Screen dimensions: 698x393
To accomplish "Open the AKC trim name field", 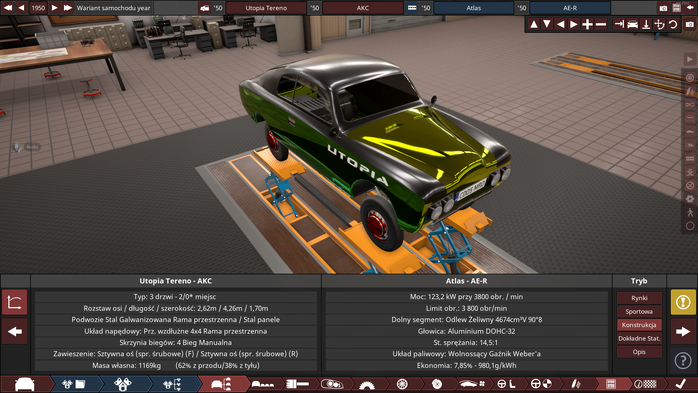I will pos(362,8).
